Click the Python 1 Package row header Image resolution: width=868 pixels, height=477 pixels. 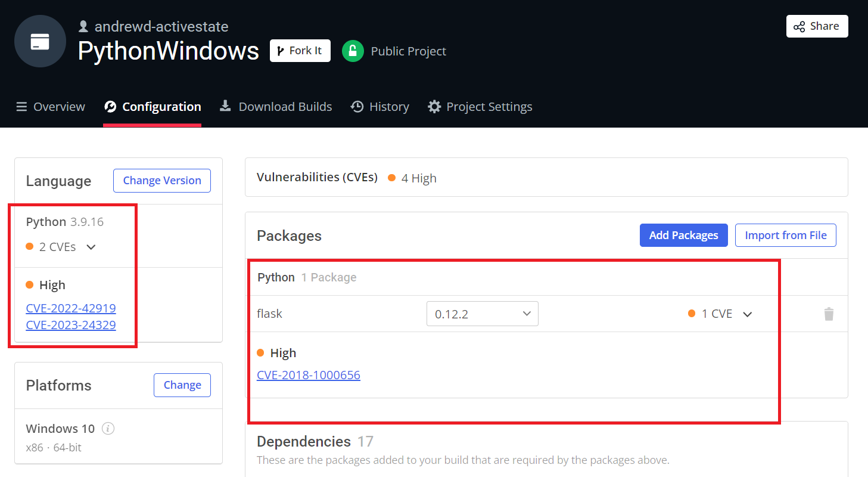pyautogui.click(x=307, y=277)
